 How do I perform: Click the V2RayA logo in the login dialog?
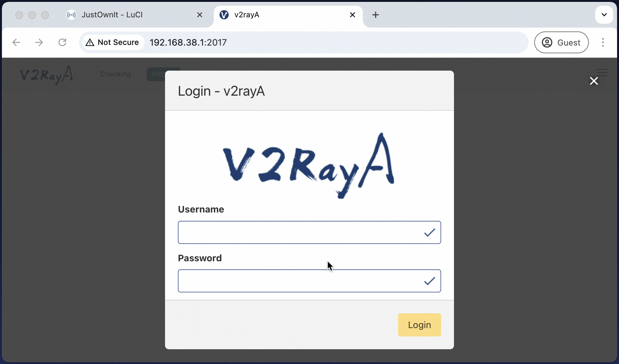[309, 166]
